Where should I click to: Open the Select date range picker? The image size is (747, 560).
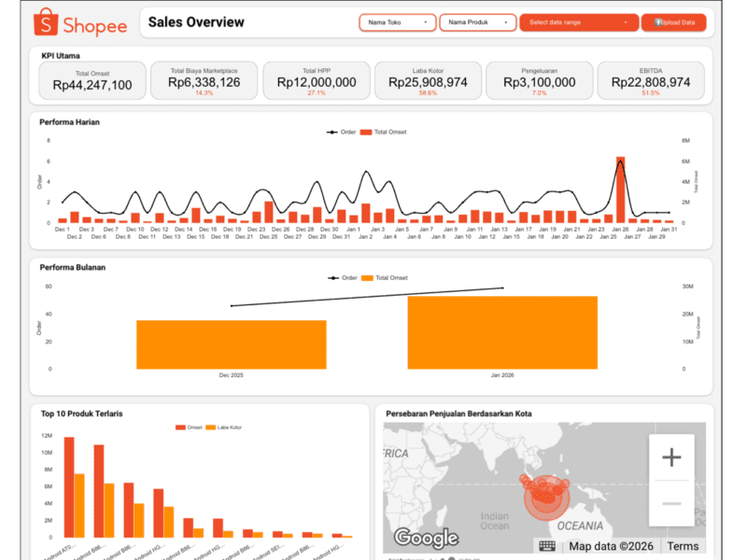(x=579, y=22)
